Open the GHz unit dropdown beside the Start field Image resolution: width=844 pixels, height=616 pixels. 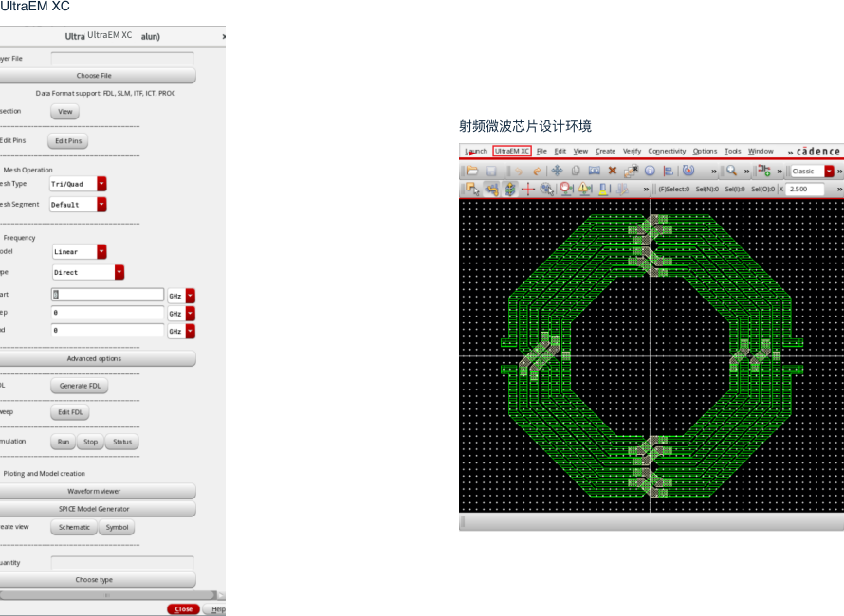(x=190, y=296)
